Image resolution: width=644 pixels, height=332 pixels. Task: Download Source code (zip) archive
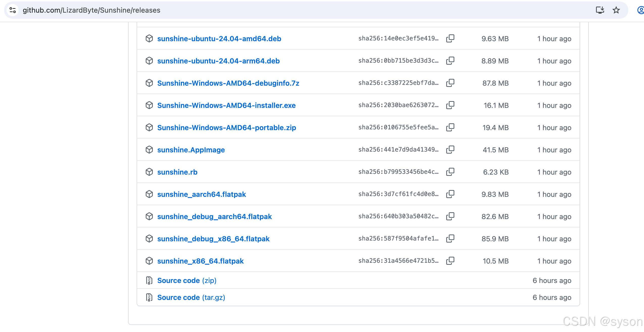[x=187, y=280]
